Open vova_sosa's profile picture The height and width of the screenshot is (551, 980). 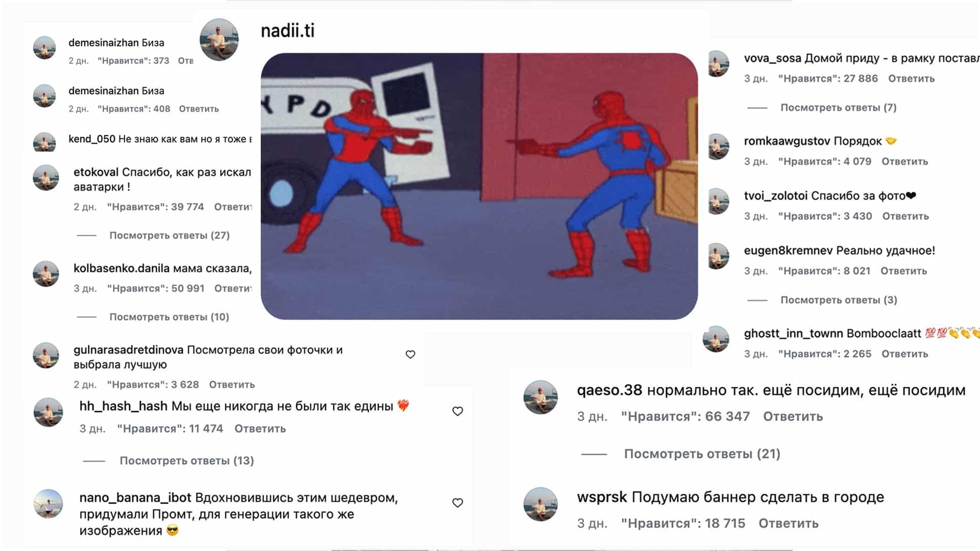[718, 64]
